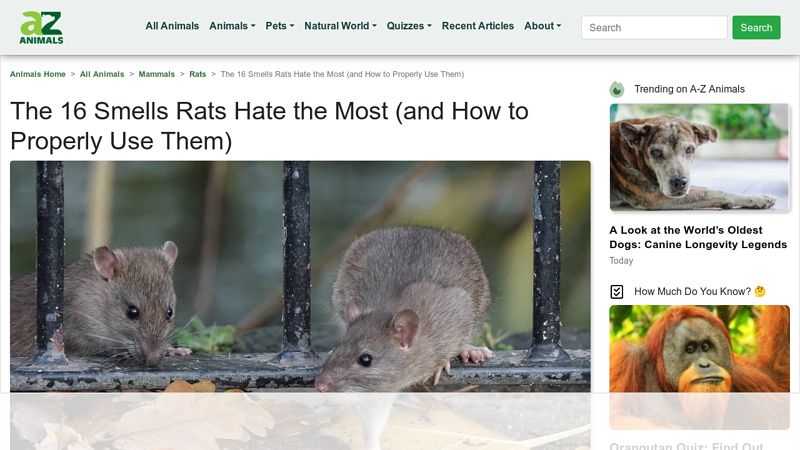Open World's Oldest Dogs article link
Image resolution: width=800 pixels, height=450 pixels.
tap(698, 237)
